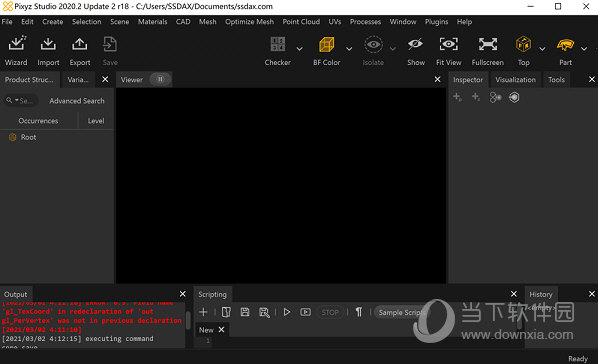
Task: Click the Output panel scrollbar
Action: tap(188, 320)
